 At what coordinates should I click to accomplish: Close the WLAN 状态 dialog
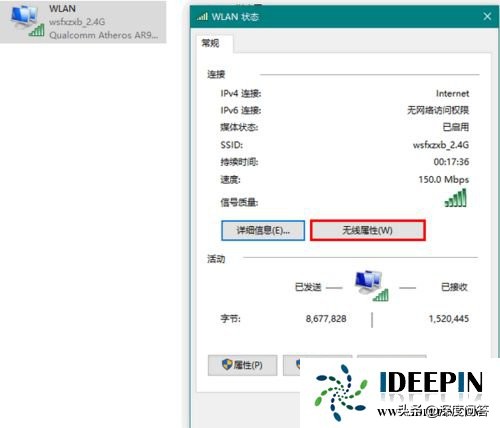point(487,16)
